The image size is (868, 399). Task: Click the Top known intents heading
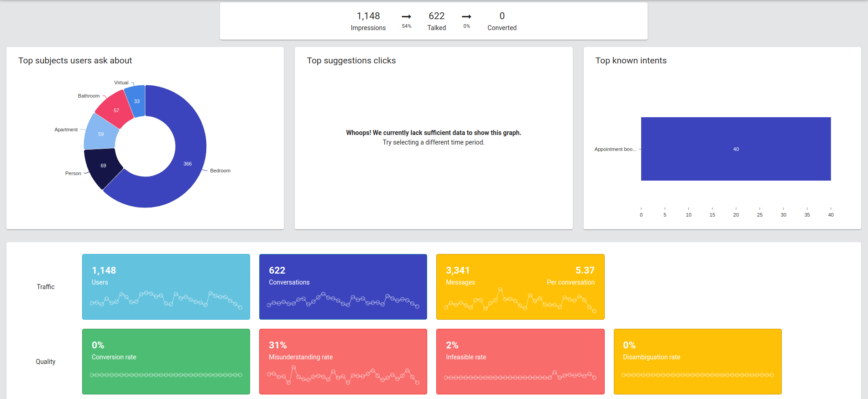click(x=631, y=61)
